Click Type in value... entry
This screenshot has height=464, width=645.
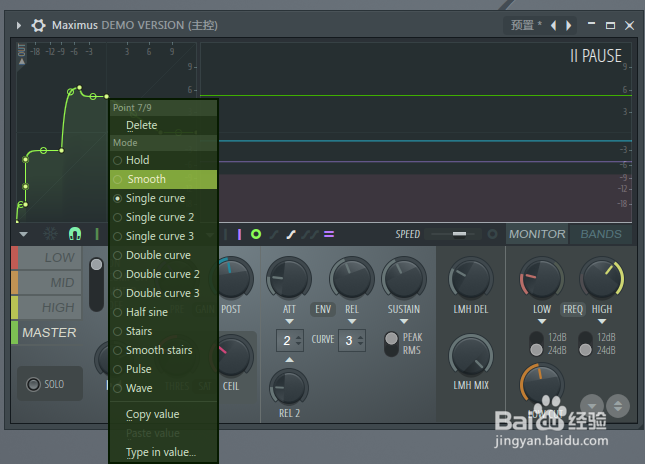pyautogui.click(x=163, y=452)
